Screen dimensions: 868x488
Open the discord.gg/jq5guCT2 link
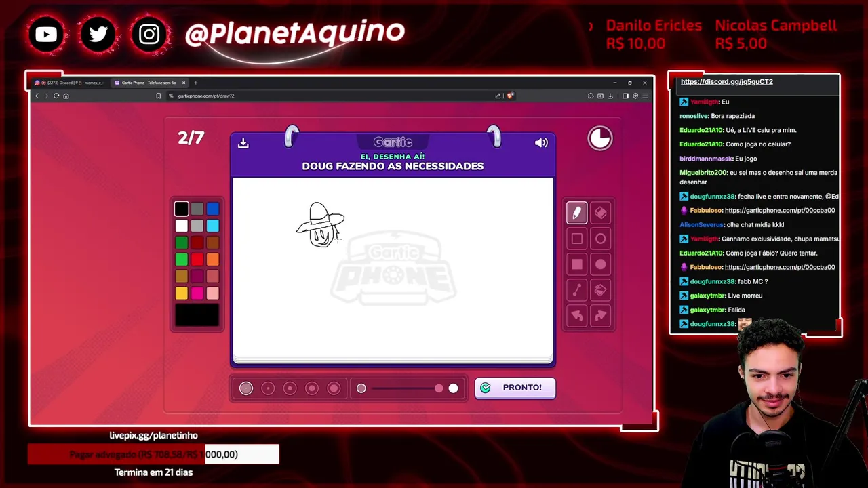(x=726, y=81)
